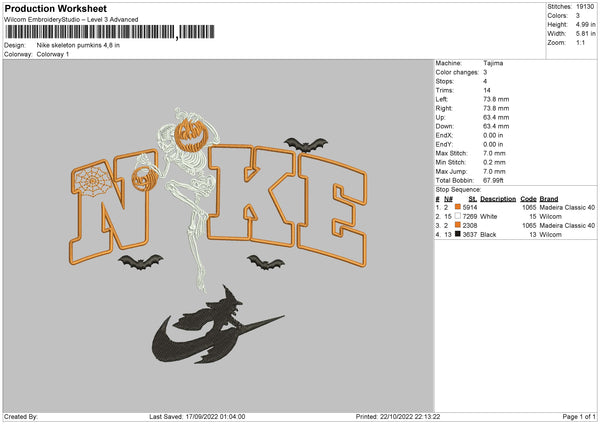600x424 pixels.
Task: Click the Stop Sequence label
Action: 458,189
